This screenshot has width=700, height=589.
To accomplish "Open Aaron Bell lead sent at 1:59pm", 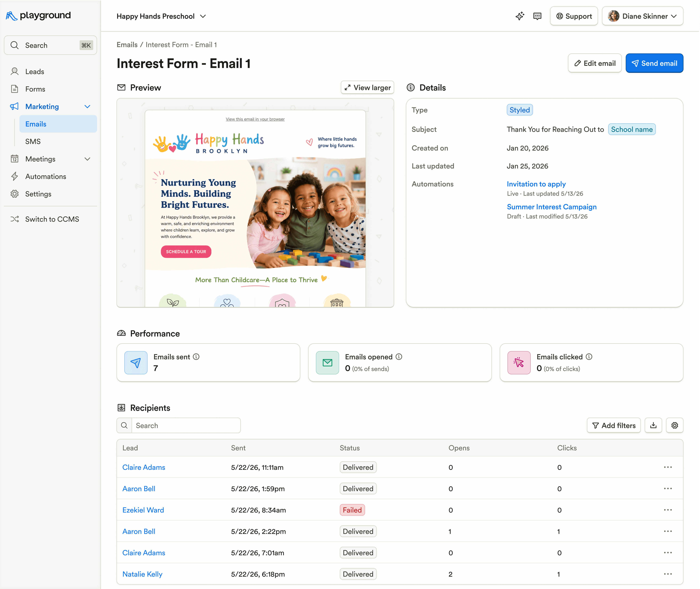I will pyautogui.click(x=139, y=488).
